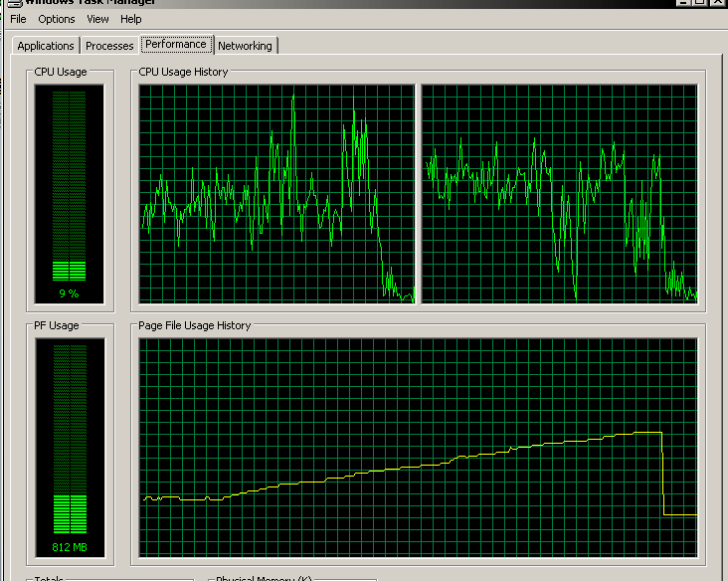Click the first CPU usage history graph

(x=276, y=194)
